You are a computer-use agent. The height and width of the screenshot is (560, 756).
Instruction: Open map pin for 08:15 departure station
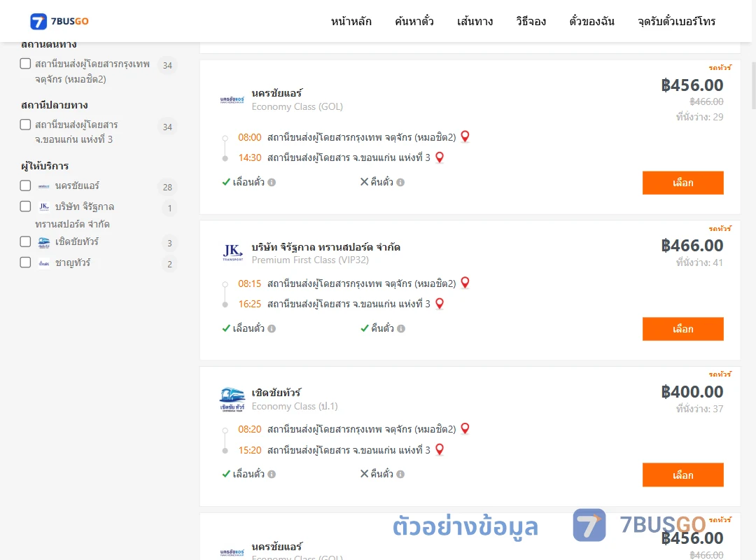click(x=465, y=283)
